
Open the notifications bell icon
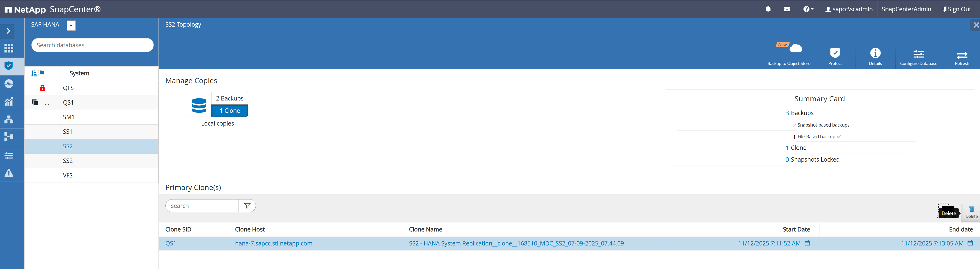coord(768,9)
